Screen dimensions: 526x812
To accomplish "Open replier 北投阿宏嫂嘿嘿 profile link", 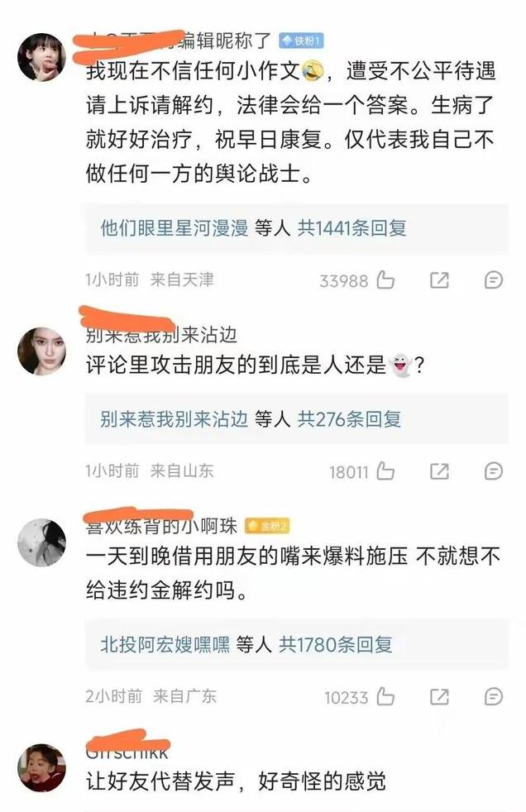I will pos(165,645).
